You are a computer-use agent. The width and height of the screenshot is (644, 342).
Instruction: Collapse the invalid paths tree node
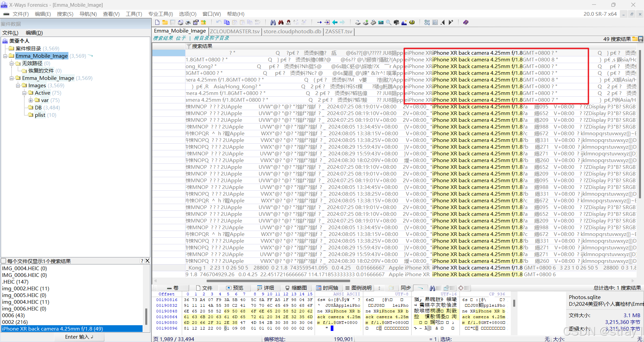(x=12, y=63)
